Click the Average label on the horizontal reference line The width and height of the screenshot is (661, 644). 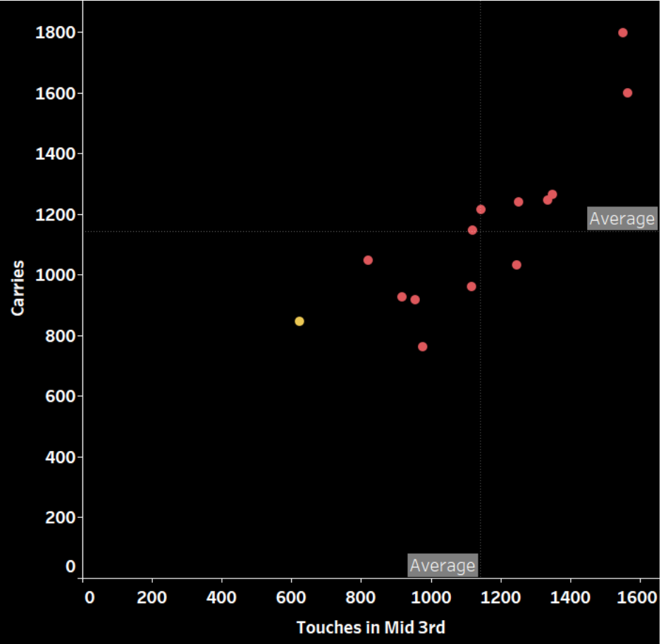click(x=622, y=218)
